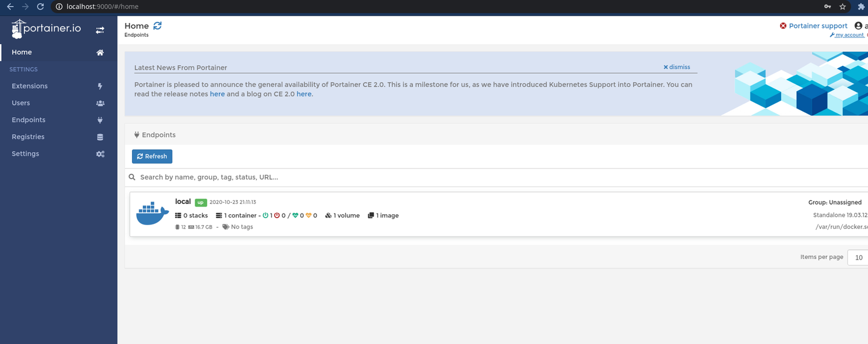Click the bookmark star icon

point(843,7)
